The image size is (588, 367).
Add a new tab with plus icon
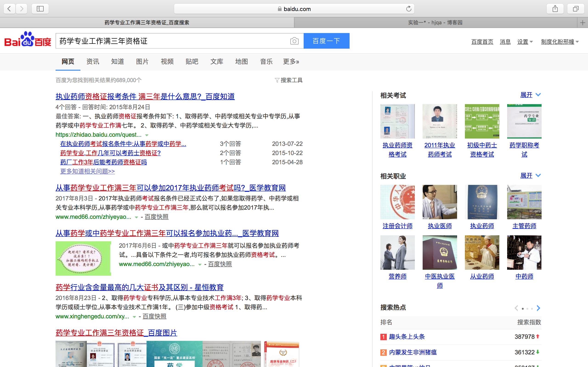582,23
